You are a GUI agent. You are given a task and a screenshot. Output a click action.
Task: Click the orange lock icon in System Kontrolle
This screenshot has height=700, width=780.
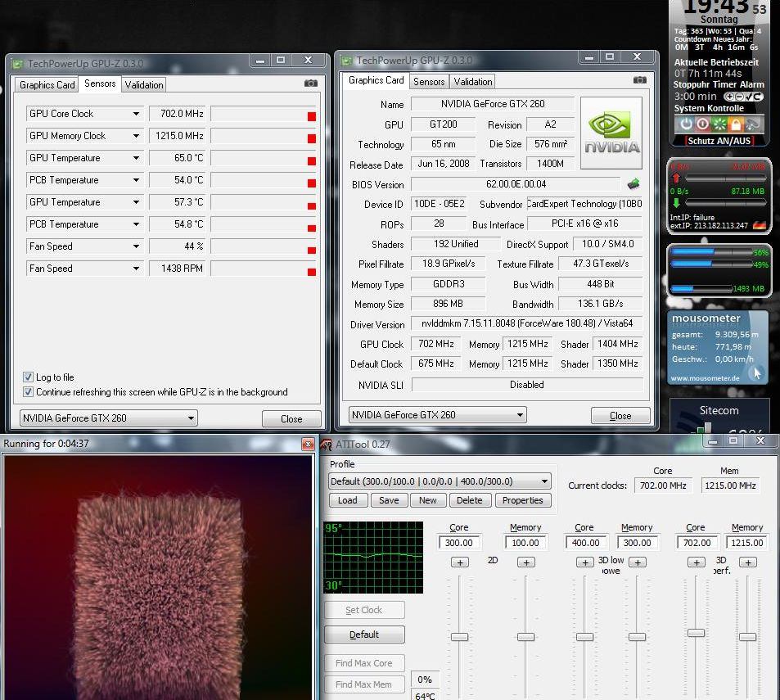pos(736,124)
